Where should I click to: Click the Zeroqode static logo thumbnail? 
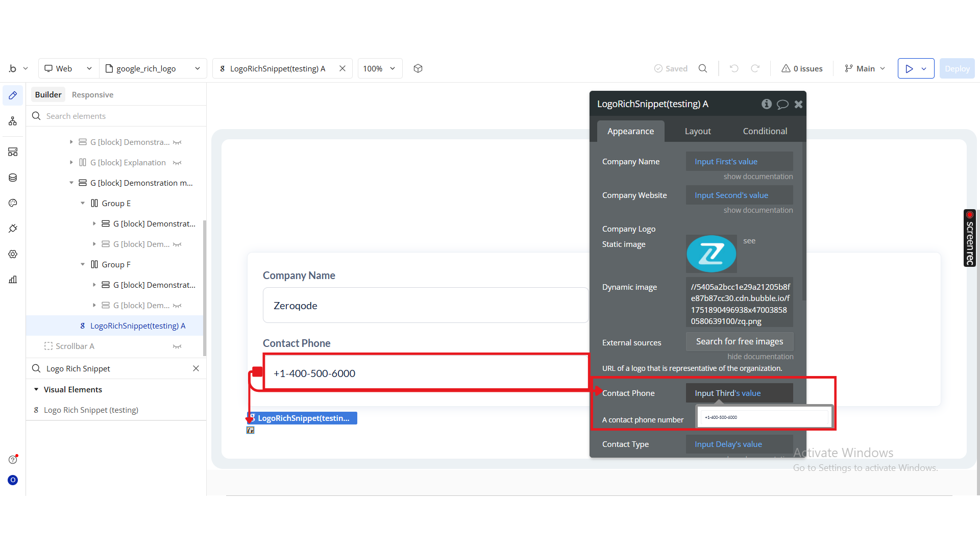(x=711, y=254)
